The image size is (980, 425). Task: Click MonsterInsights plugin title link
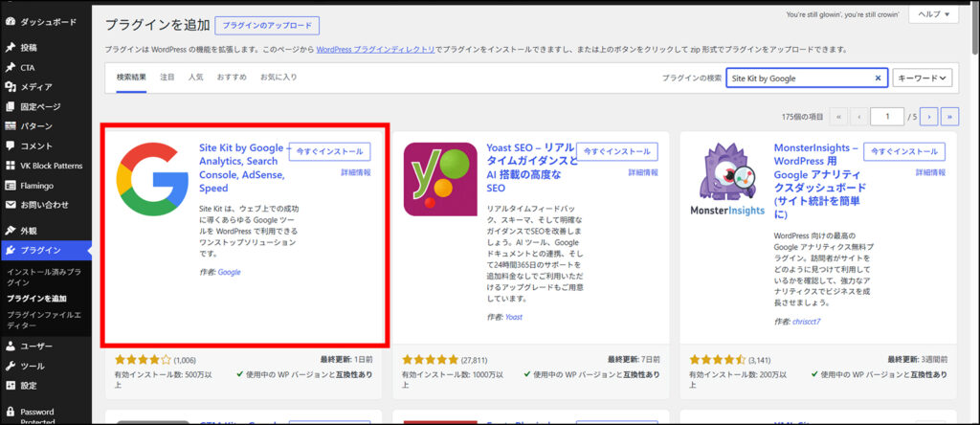(x=819, y=181)
